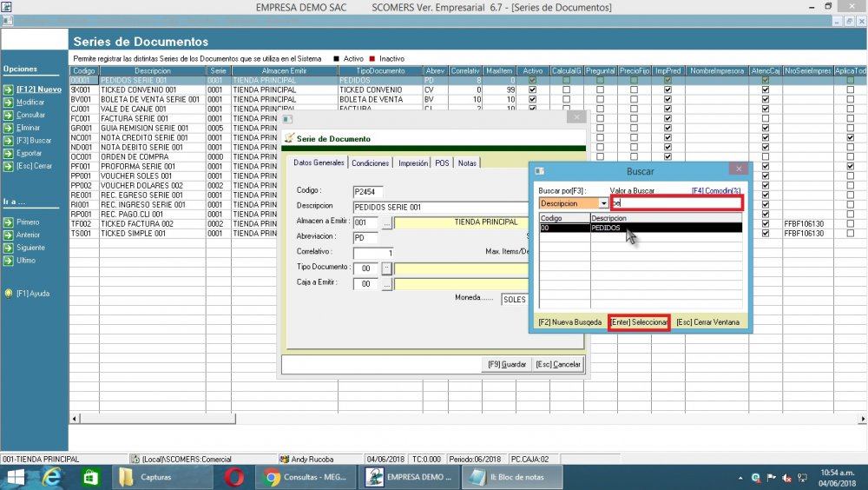
Task: Open Caja a Emitir lookup button
Action: pyautogui.click(x=386, y=284)
